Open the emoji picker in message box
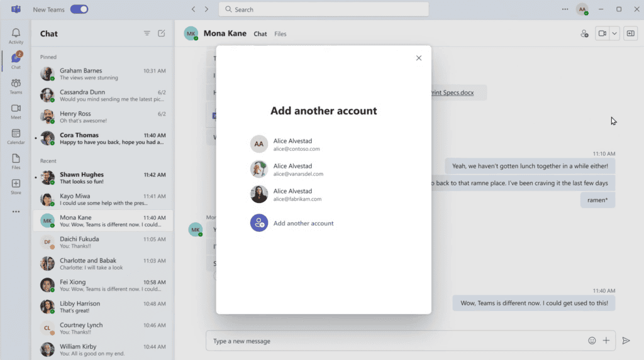This screenshot has width=644, height=360. pos(592,341)
